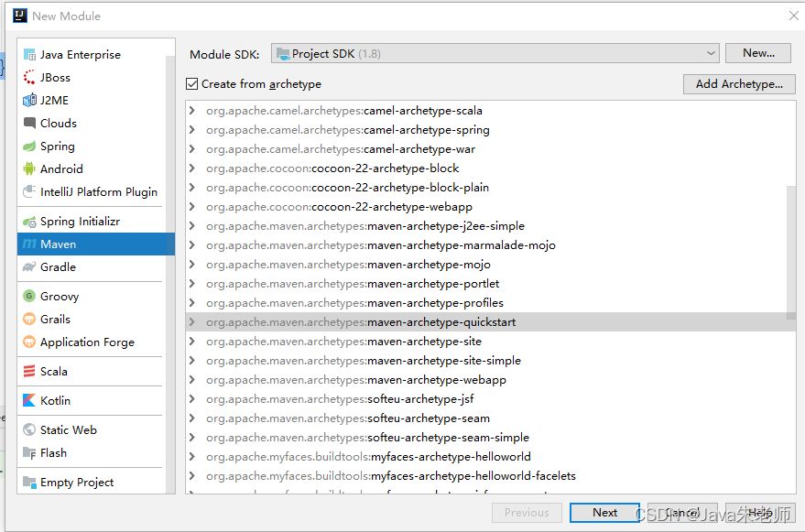Expand maven-archetype-quickstart chevron
Viewport: 805px width, 532px height.
[192, 322]
